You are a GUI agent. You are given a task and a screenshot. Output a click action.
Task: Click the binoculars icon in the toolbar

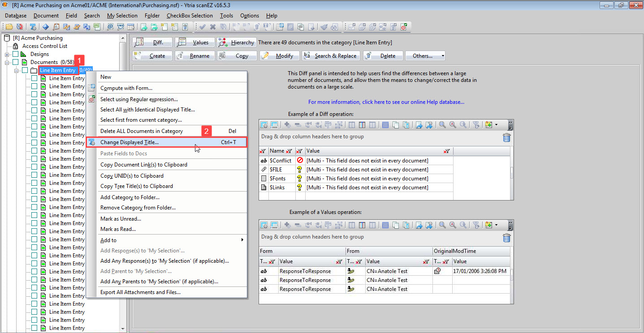pos(334,27)
